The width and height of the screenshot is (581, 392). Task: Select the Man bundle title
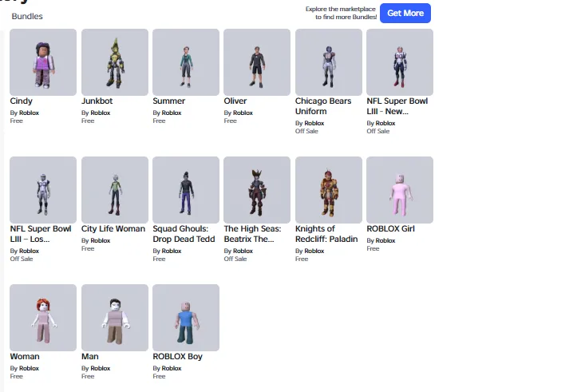[x=90, y=356]
